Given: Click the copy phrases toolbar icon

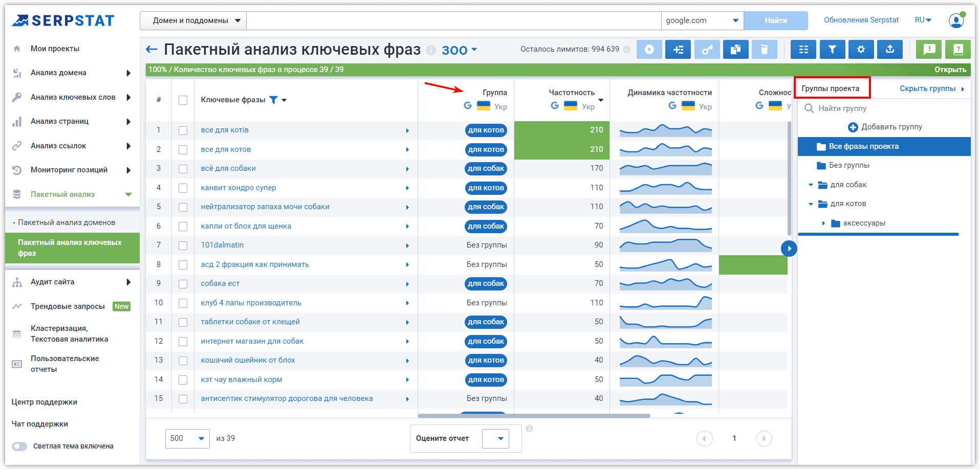Looking at the screenshot, I should click(x=736, y=50).
